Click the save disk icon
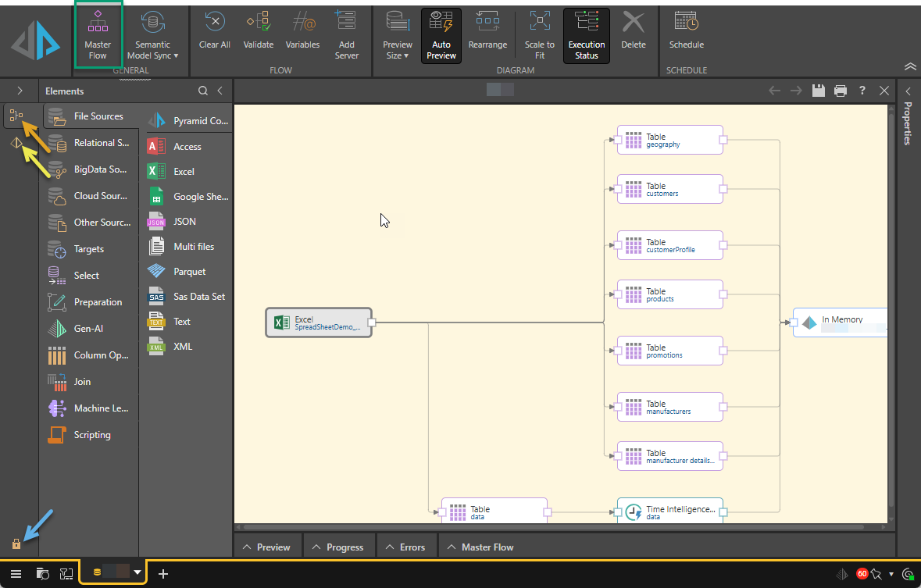 point(818,91)
